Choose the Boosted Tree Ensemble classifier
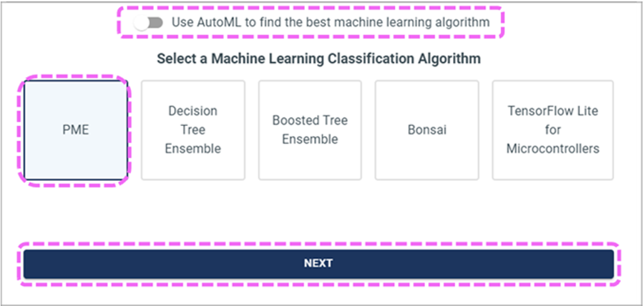Viewport: 644px width, 306px height. 309,130
